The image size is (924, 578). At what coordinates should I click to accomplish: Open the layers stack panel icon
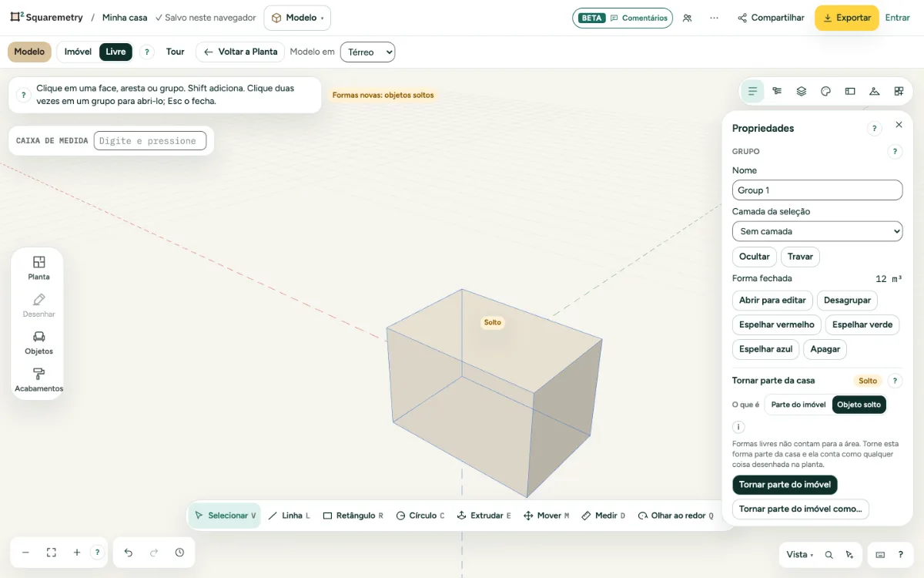tap(802, 91)
